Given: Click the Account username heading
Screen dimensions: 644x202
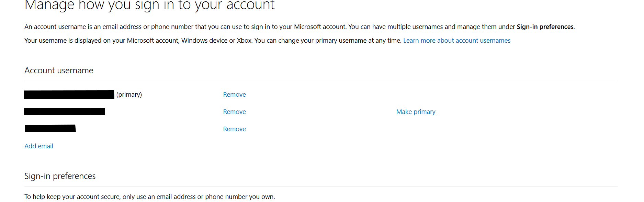Looking at the screenshot, I should pyautogui.click(x=59, y=71).
